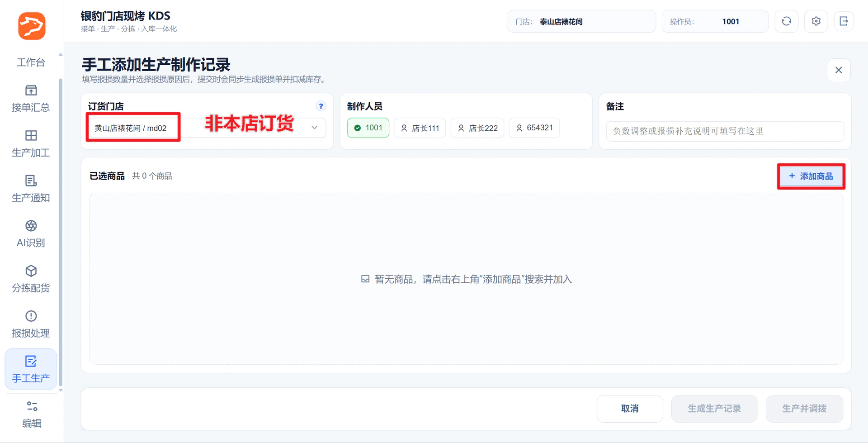This screenshot has height=443, width=868.
Task: Open the 操作员 1001 selector
Action: click(x=715, y=21)
